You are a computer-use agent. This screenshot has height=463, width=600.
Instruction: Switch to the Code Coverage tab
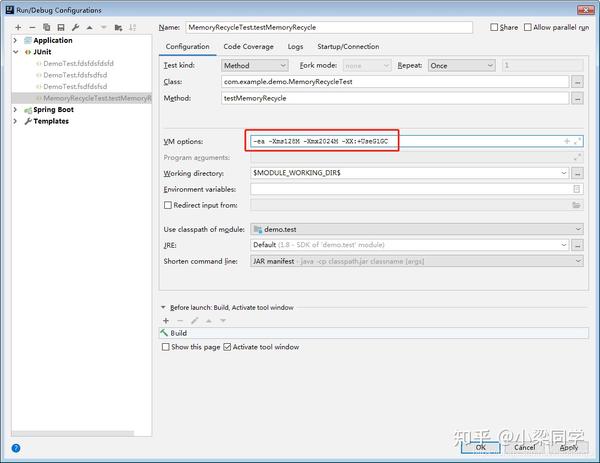coord(248,47)
